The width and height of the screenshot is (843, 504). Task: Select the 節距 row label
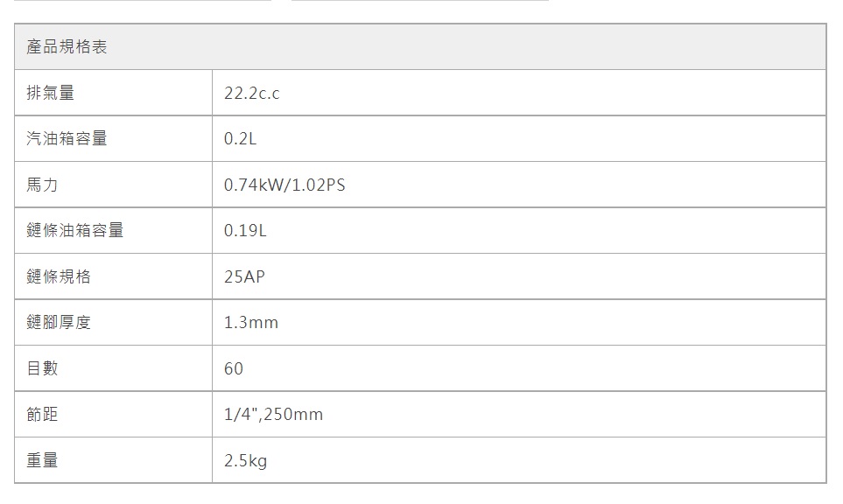click(43, 415)
